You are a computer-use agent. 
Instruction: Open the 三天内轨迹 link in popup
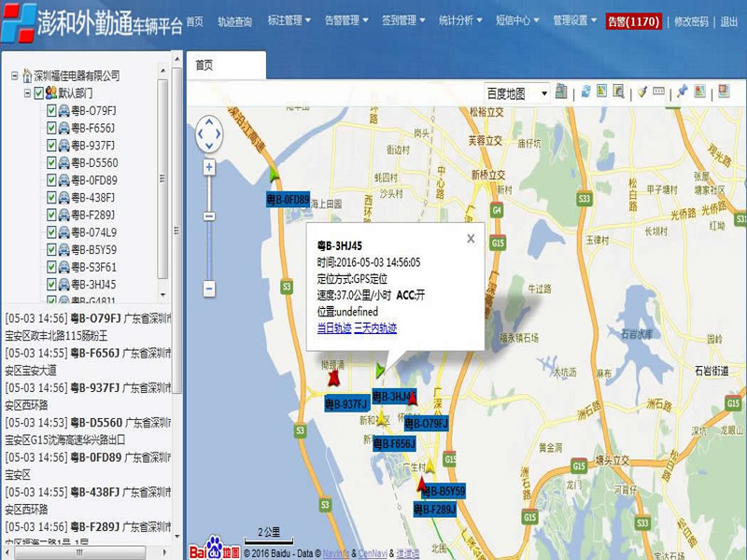coord(375,329)
